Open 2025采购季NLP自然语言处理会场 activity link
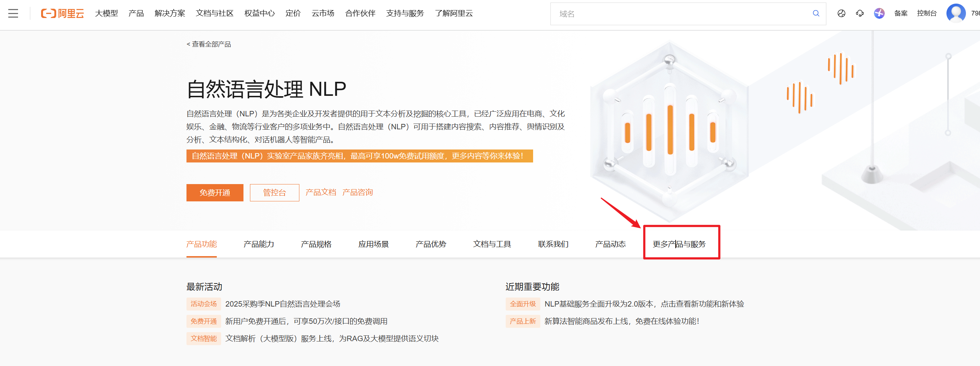980x366 pixels. (x=282, y=304)
